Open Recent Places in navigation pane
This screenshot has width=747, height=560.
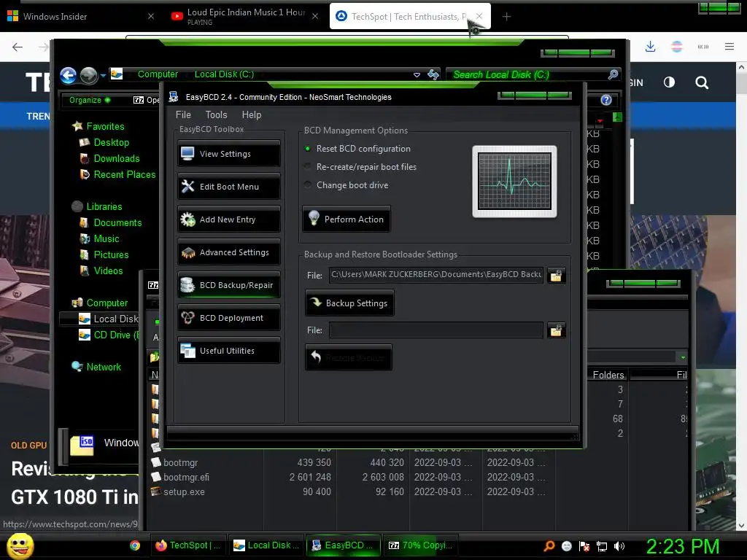117,175
